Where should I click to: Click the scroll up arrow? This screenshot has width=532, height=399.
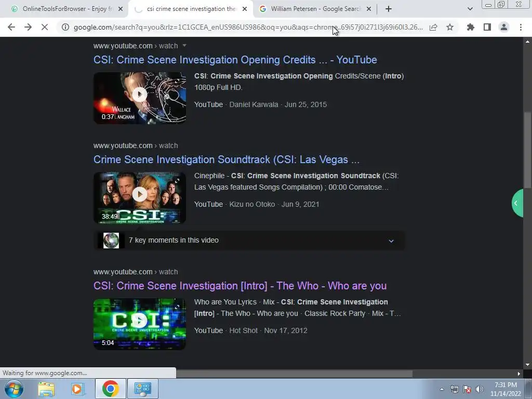pyautogui.click(x=527, y=42)
